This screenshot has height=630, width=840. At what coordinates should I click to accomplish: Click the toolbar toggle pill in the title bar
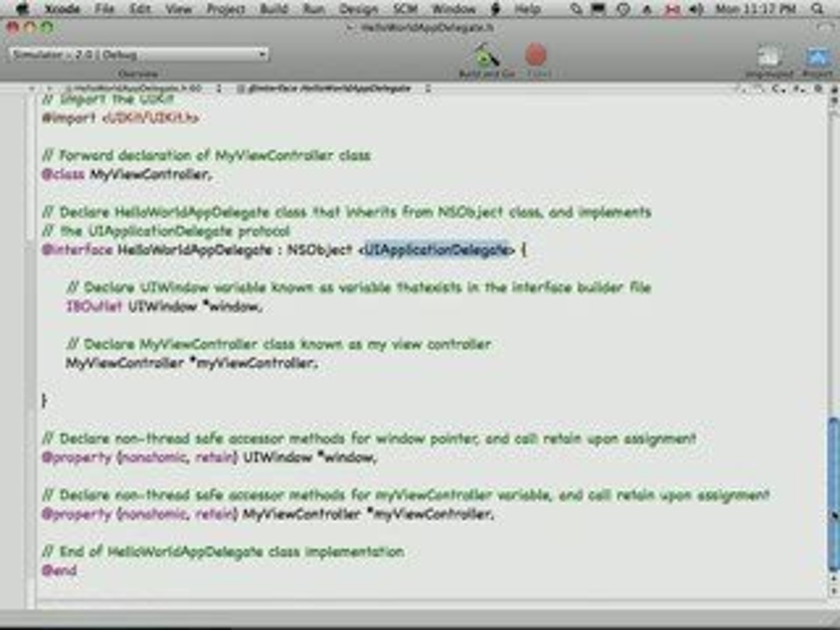coord(824,27)
